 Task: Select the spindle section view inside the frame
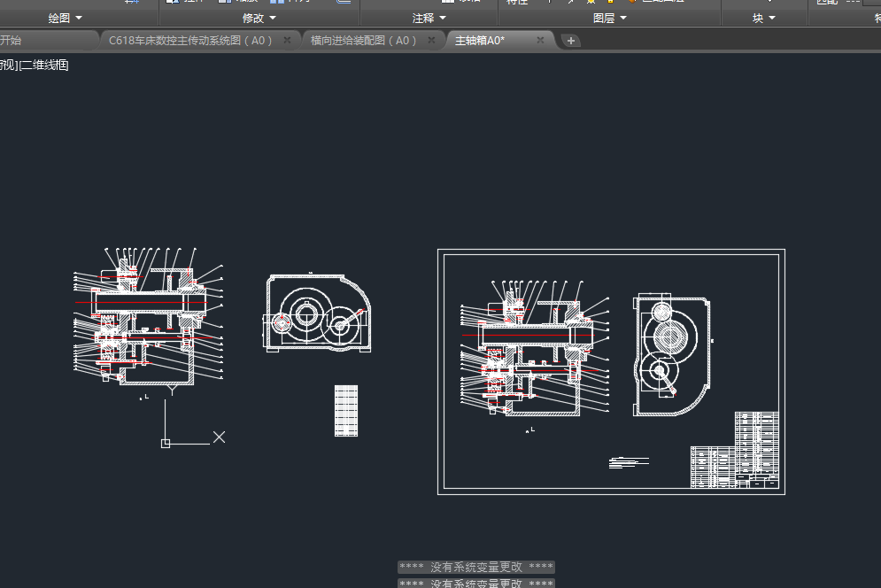pos(535,349)
